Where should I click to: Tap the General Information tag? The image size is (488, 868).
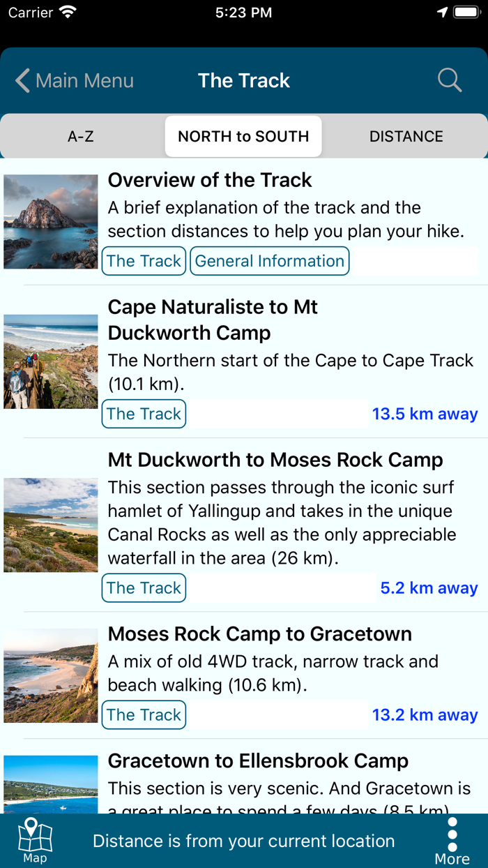269,260
